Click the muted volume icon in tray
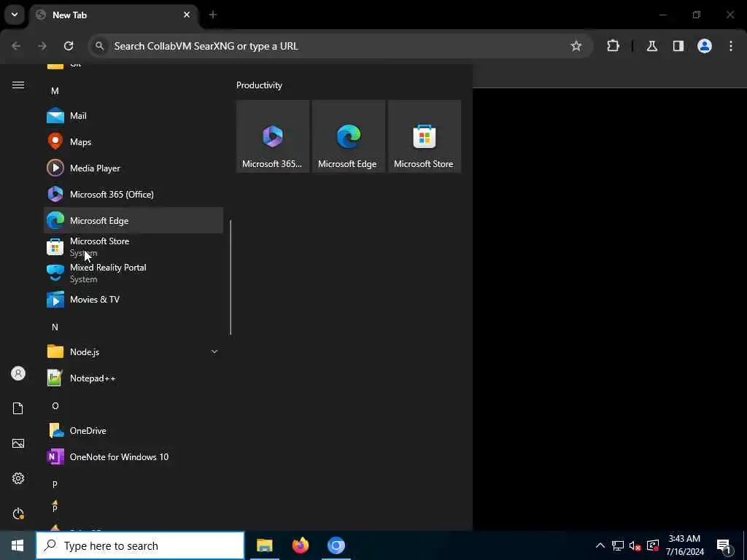This screenshot has height=560, width=747. point(635,545)
